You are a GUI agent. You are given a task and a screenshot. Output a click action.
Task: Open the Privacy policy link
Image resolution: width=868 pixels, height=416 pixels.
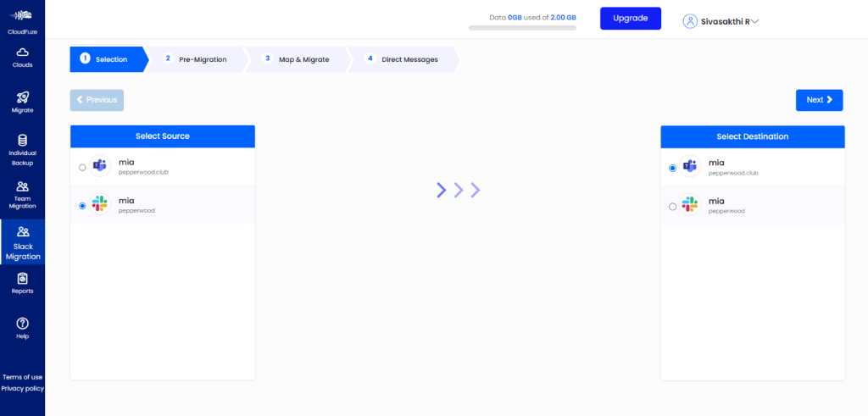22,388
